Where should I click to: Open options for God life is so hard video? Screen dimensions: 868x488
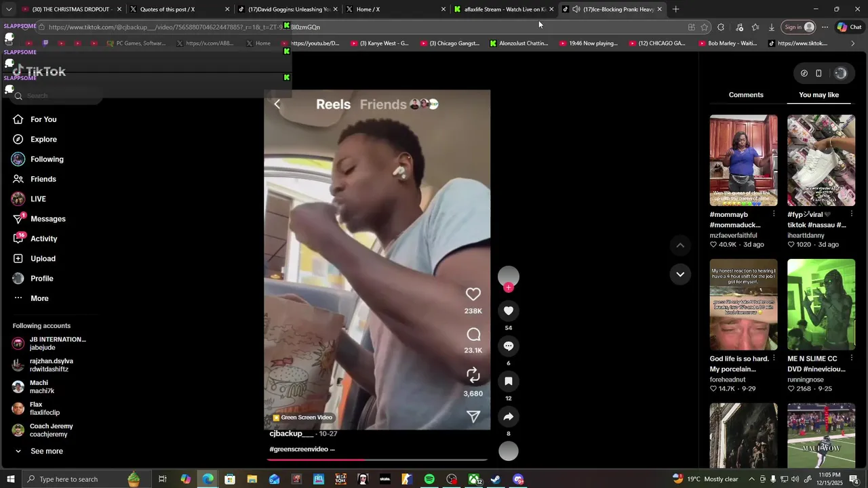pyautogui.click(x=774, y=359)
